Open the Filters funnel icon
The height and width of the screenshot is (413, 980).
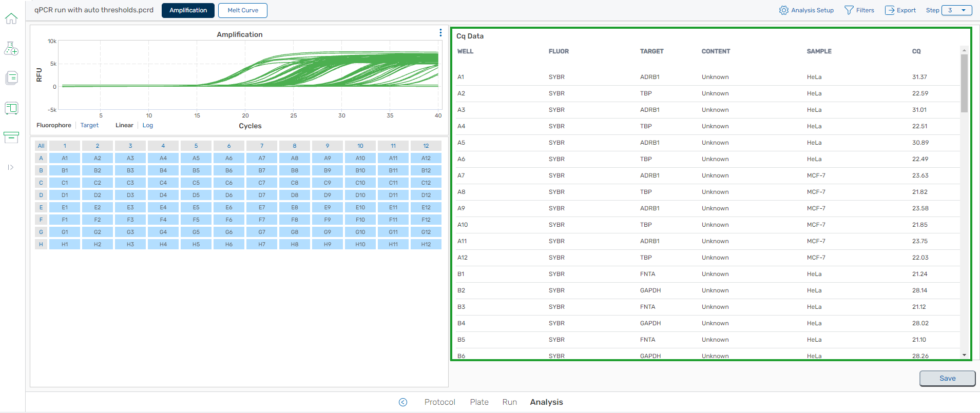tap(849, 10)
